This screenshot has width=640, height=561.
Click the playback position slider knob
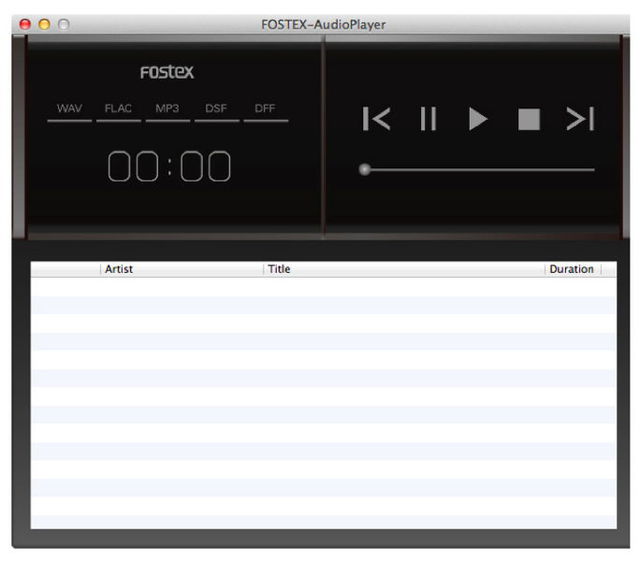[364, 169]
